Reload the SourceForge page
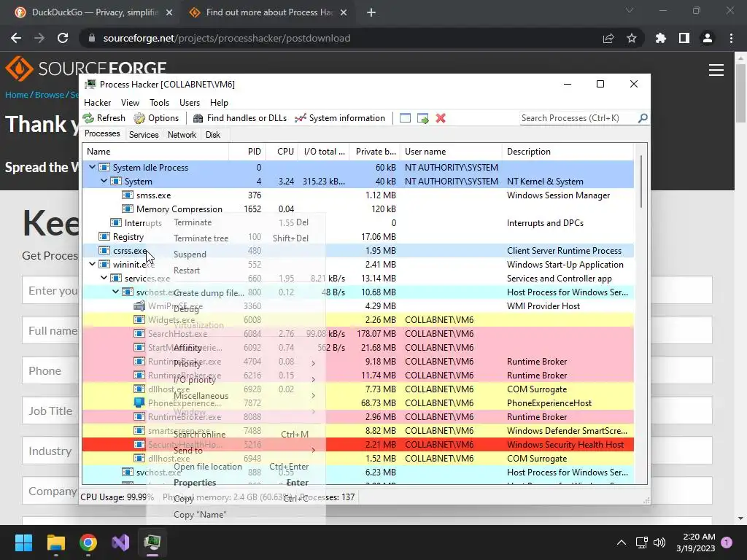Viewport: 747px width, 560px height. pyautogui.click(x=63, y=38)
